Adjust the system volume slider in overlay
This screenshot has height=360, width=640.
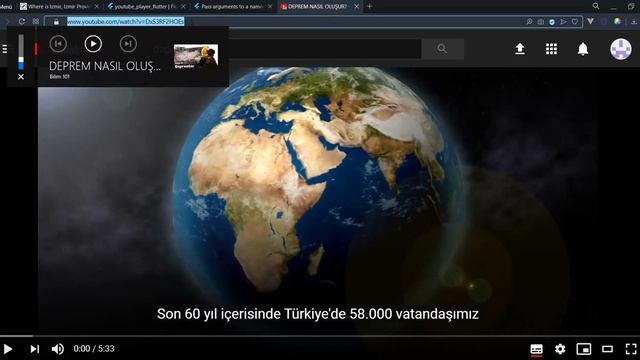click(21, 52)
